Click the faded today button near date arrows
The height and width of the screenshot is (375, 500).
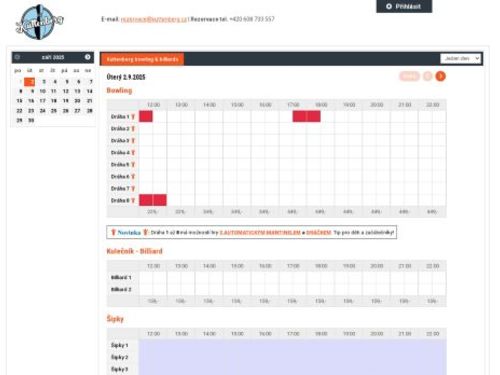(x=410, y=76)
